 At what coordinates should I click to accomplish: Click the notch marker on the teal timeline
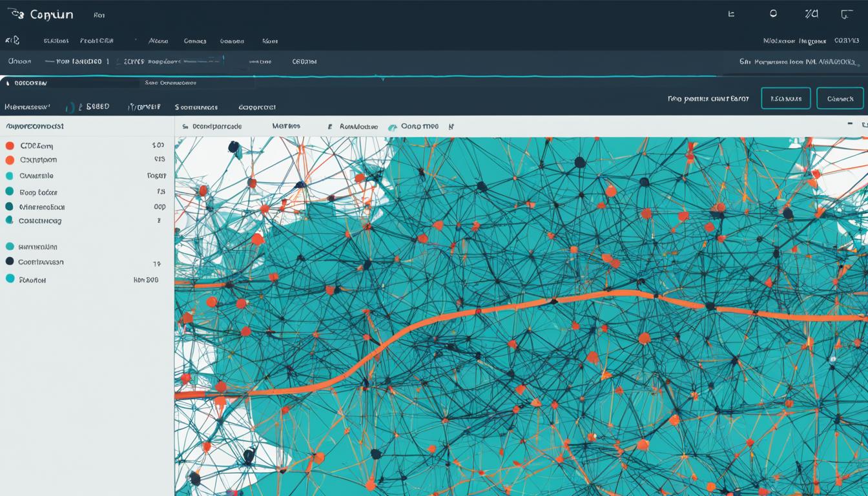(x=383, y=79)
